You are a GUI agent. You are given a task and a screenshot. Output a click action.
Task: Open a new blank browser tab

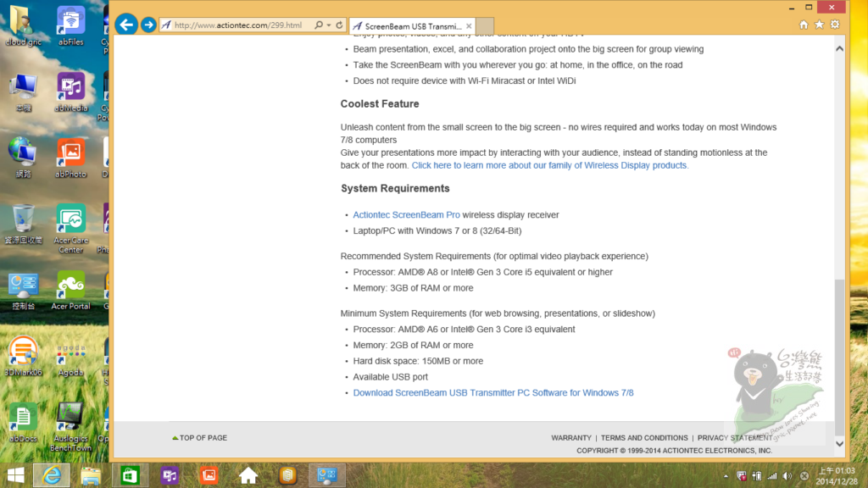coord(485,26)
